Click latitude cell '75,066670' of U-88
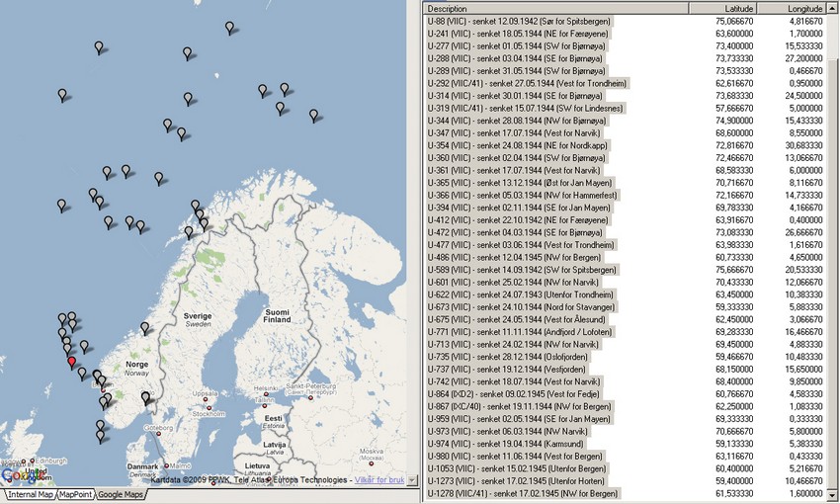This screenshot has height=504, width=840. point(734,22)
